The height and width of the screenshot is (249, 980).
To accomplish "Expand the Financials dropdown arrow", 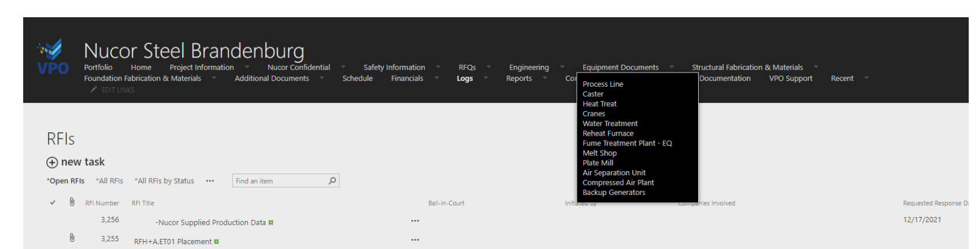I will [436, 78].
